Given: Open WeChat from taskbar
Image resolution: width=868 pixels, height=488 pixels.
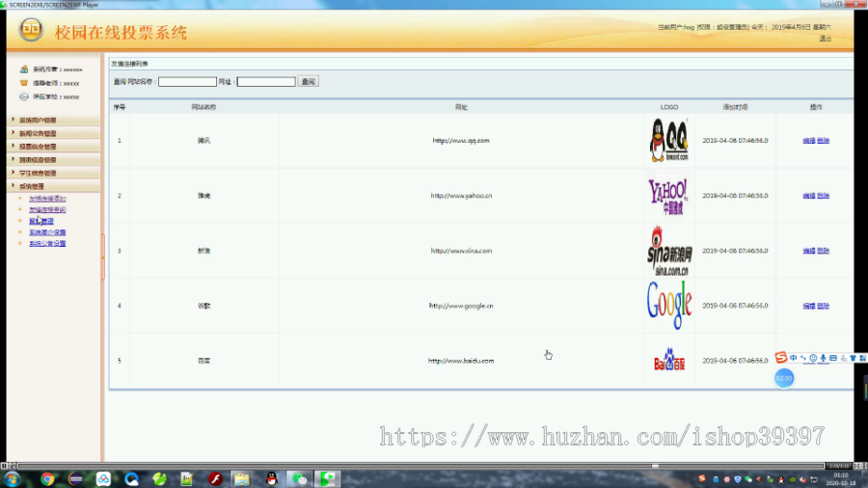Looking at the screenshot, I should tap(300, 479).
